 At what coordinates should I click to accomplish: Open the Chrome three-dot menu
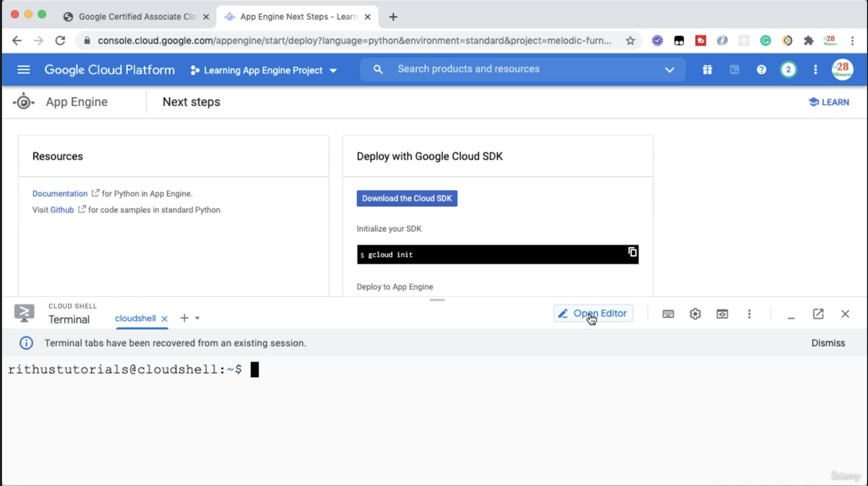[852, 41]
